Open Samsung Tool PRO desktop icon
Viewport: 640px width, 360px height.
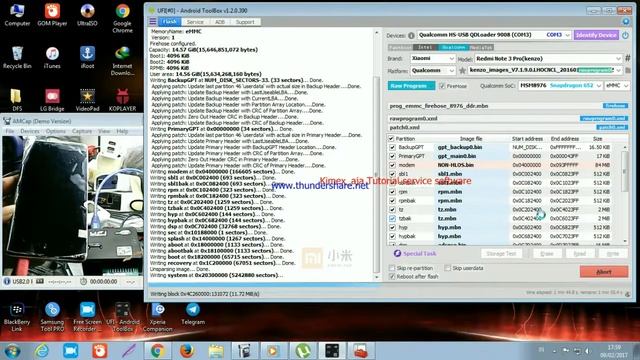click(52, 317)
